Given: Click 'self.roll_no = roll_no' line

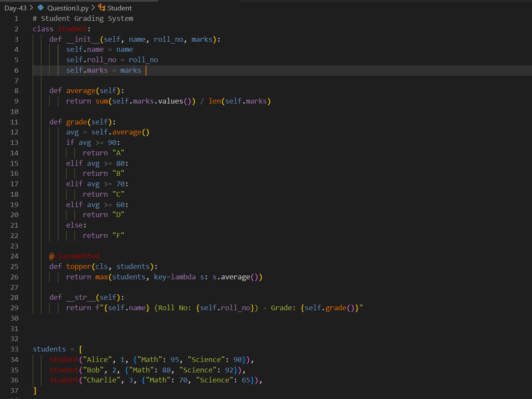Looking at the screenshot, I should (112, 60).
